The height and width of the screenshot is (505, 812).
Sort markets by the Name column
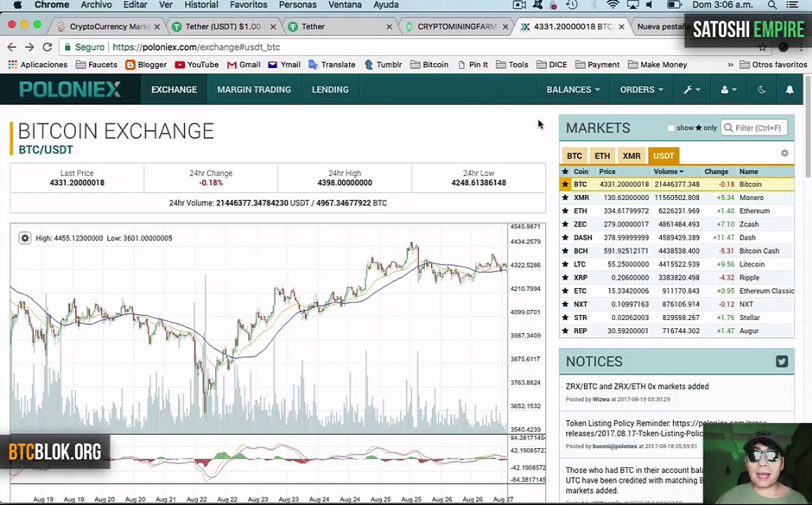[x=748, y=171]
